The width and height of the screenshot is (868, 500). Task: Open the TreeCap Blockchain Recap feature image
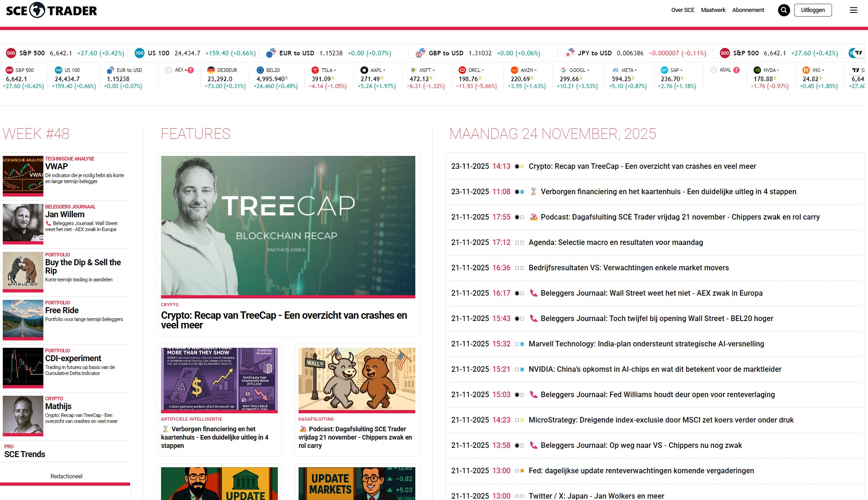tap(288, 226)
